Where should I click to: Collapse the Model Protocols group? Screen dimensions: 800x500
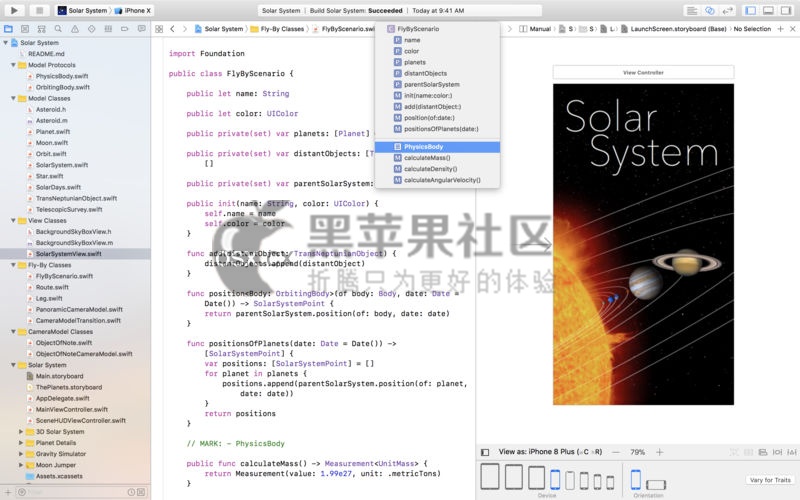point(13,65)
